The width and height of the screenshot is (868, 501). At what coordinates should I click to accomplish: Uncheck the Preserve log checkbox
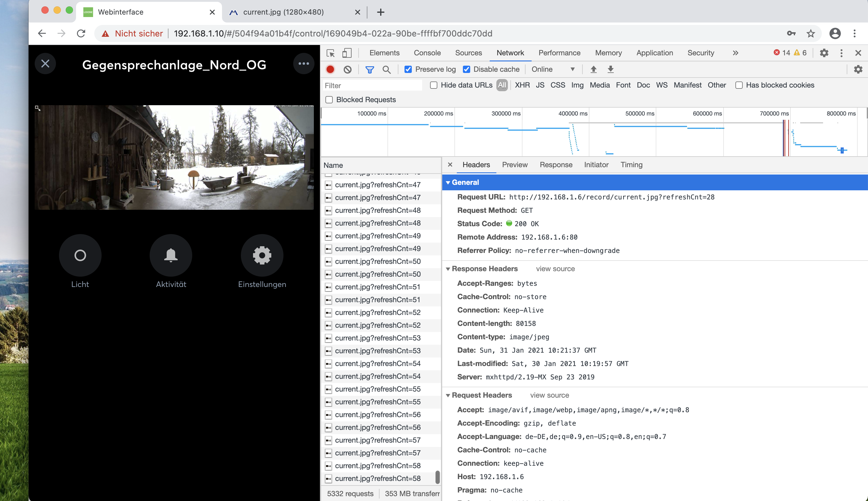point(408,69)
